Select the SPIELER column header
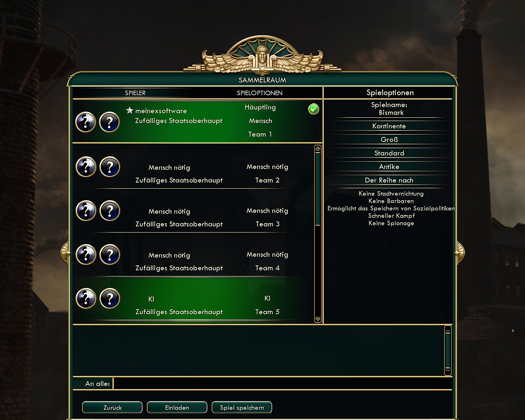Image resolution: width=525 pixels, height=420 pixels. point(135,93)
